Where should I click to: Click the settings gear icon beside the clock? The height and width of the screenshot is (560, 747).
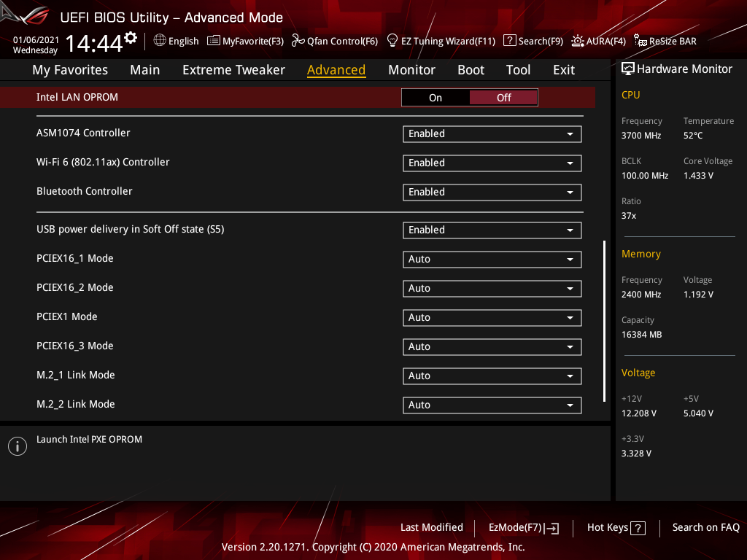point(131,37)
